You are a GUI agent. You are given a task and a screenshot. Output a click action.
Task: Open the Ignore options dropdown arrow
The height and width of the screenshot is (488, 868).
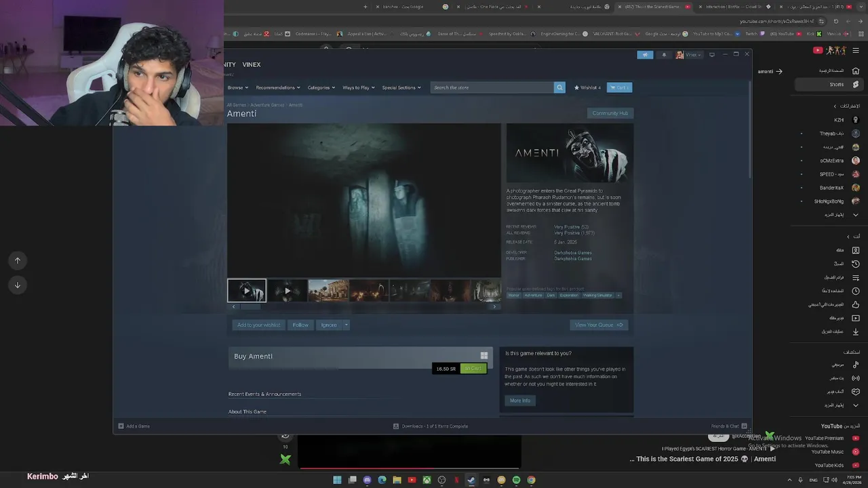tap(346, 325)
